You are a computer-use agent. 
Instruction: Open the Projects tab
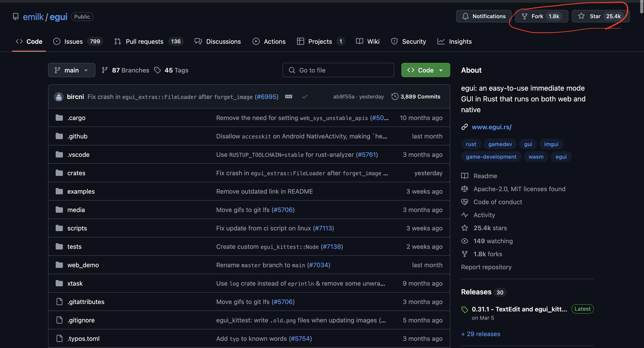tap(321, 41)
